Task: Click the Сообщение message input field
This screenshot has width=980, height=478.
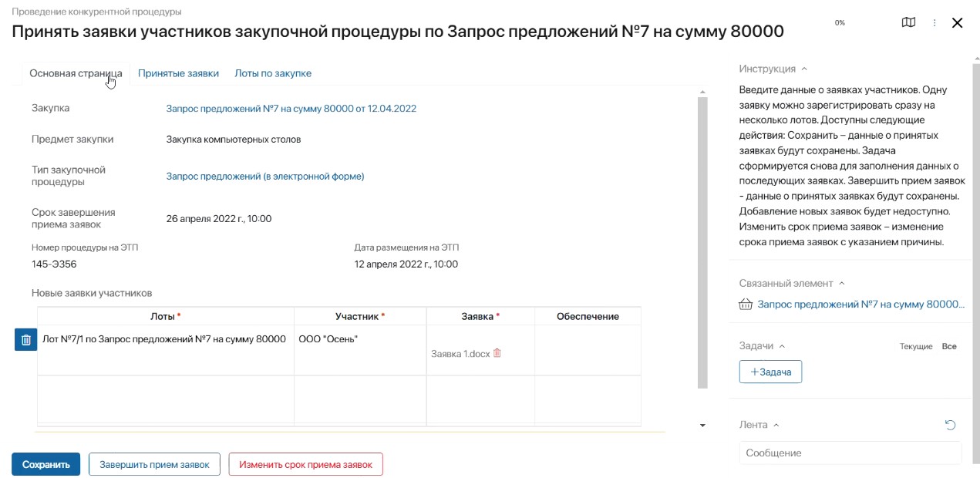Action: [850, 453]
